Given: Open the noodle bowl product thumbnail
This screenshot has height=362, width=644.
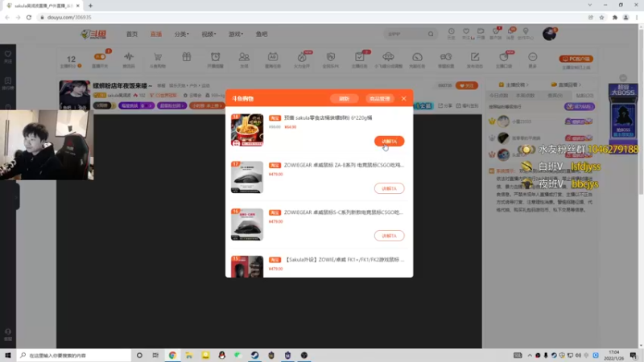Looking at the screenshot, I should [247, 130].
